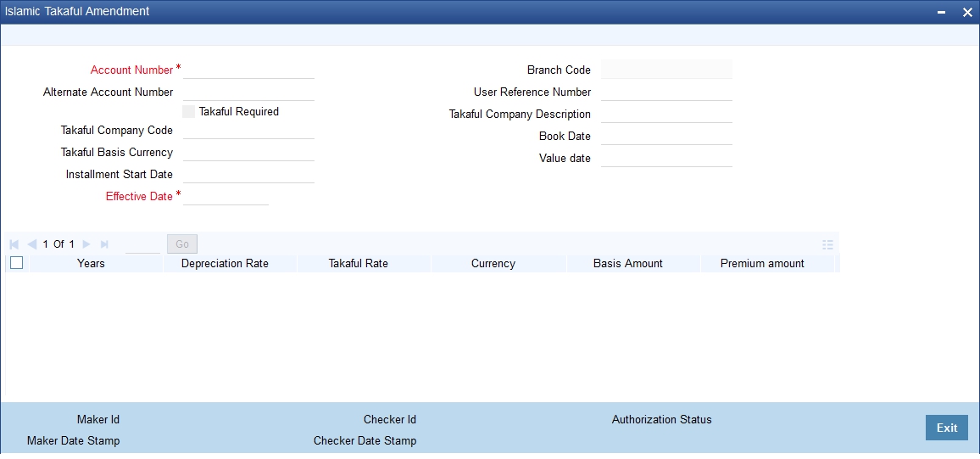980x459 pixels.
Task: Go to first page of records
Action: pos(14,243)
